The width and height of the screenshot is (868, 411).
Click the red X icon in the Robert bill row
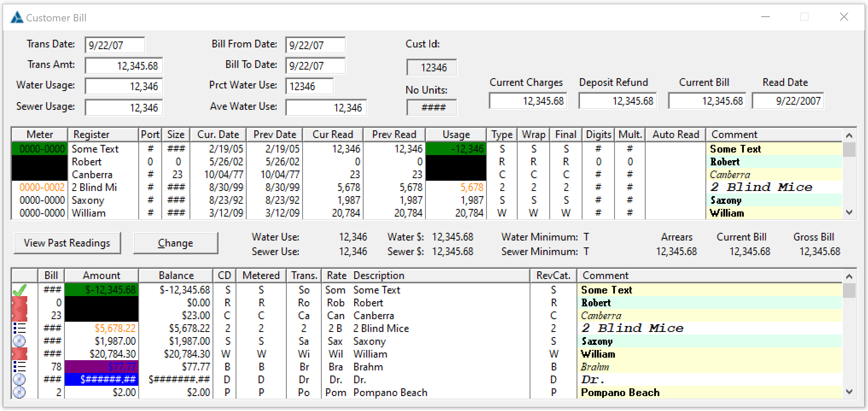(x=20, y=303)
